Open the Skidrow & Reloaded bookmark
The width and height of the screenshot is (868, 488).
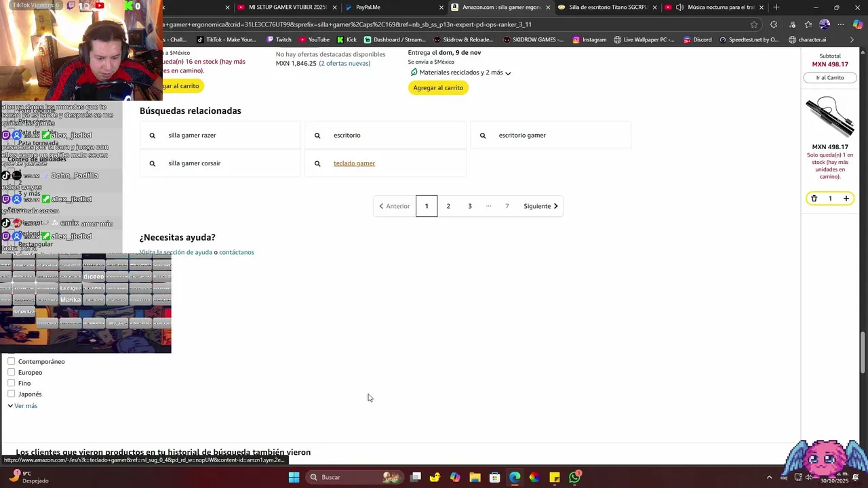pos(464,40)
